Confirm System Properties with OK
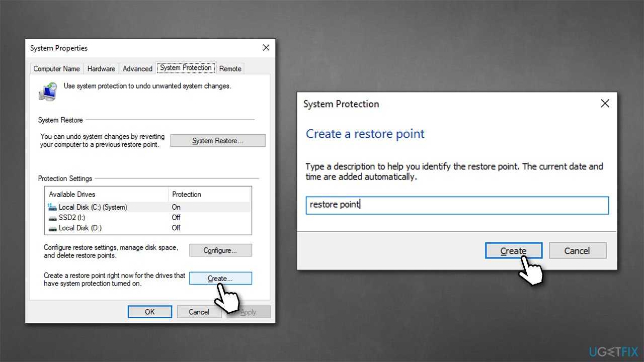 point(150,312)
